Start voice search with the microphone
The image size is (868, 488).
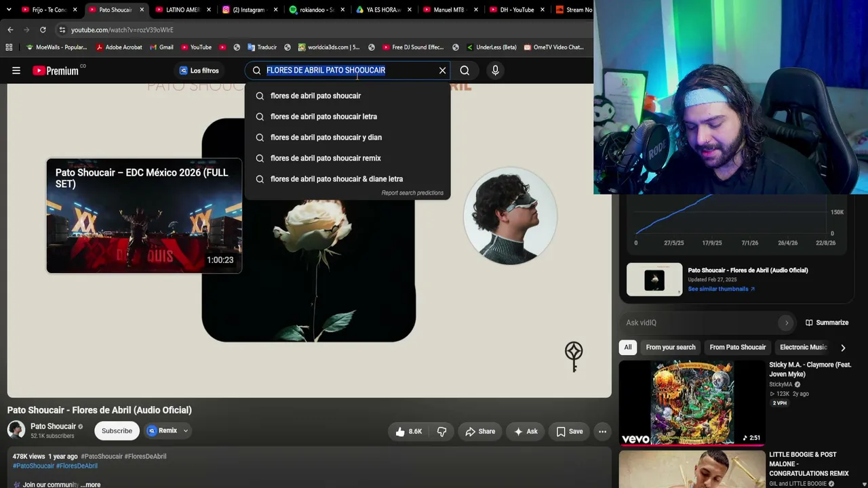point(495,70)
